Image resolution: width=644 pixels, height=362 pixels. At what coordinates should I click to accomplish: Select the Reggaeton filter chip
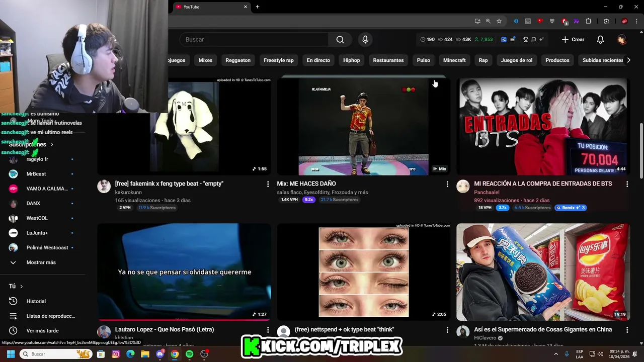click(x=238, y=60)
